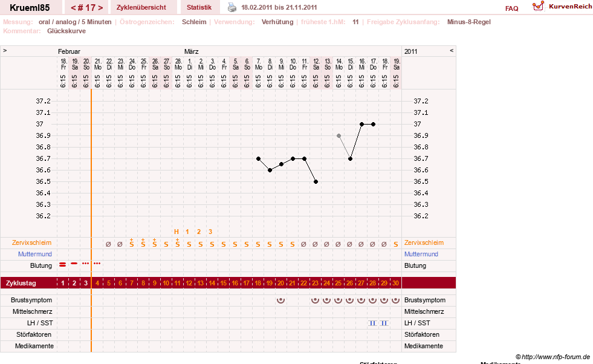The height and width of the screenshot is (364, 593).
Task: Click the breast symptom icon on cycle day 30
Action: coord(395,300)
